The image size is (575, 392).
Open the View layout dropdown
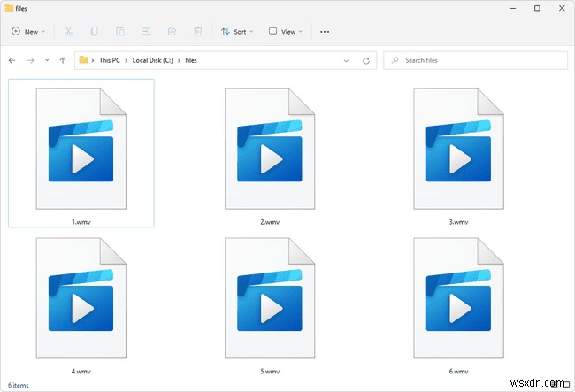pos(287,31)
